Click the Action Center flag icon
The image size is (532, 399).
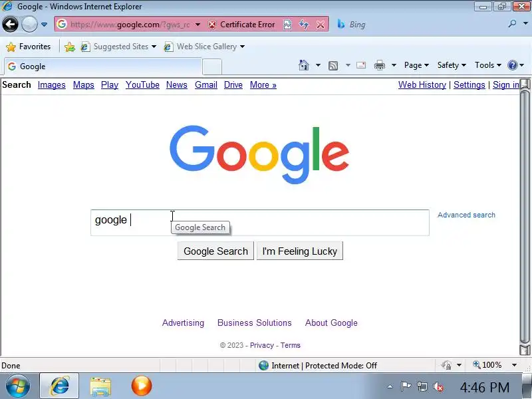[406, 386]
